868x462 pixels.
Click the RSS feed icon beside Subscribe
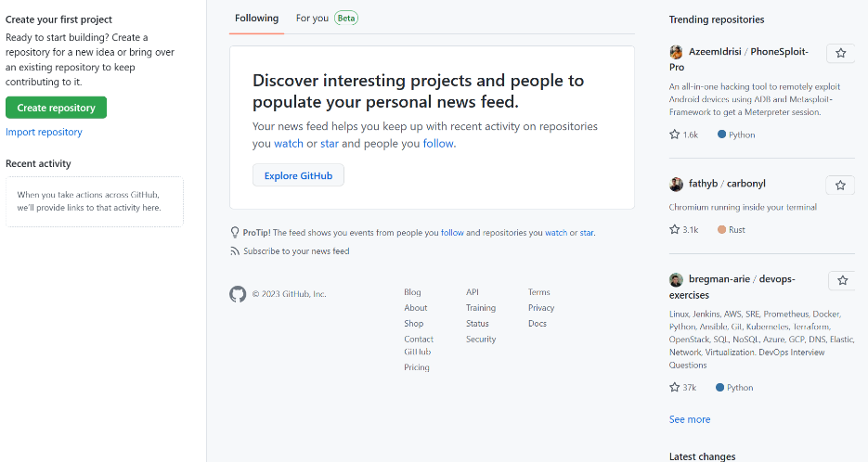tap(235, 251)
